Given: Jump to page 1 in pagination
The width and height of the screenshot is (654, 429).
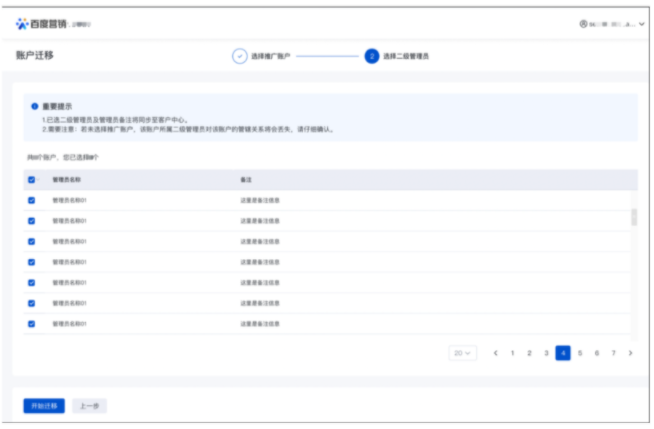Looking at the screenshot, I should pyautogui.click(x=512, y=353).
